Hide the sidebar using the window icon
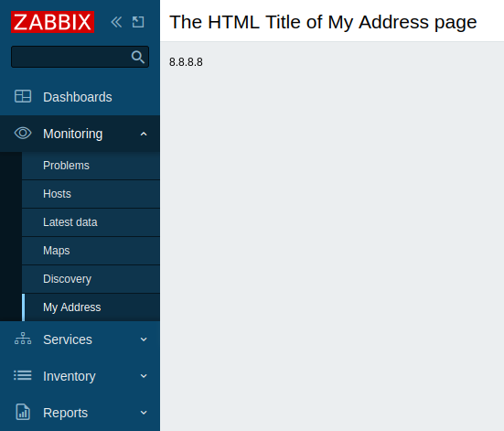Screen dimensions: 504x431 tap(138, 22)
